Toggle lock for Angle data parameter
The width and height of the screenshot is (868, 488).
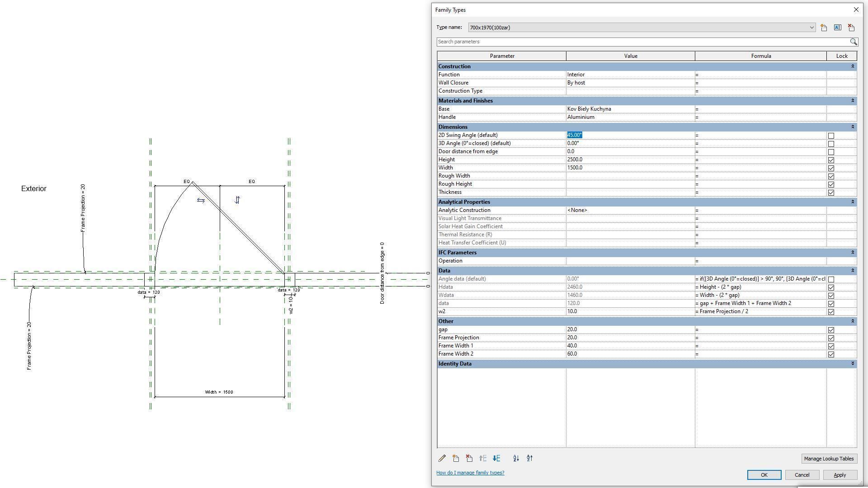click(831, 279)
